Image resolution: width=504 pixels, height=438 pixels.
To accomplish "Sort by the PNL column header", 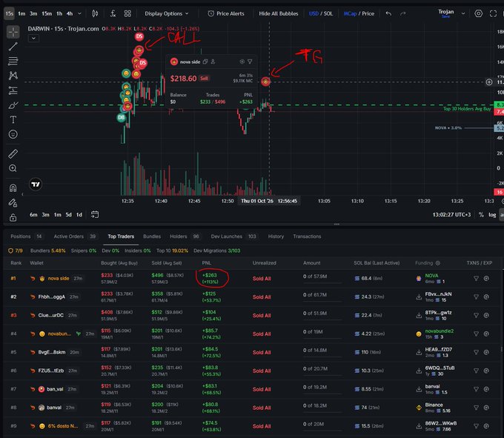I will coord(206,263).
